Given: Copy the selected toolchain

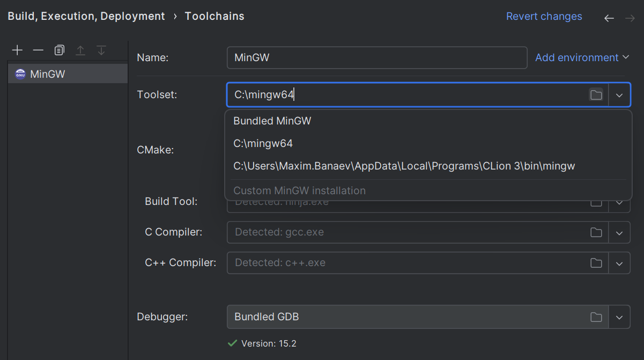Looking at the screenshot, I should click(x=59, y=50).
